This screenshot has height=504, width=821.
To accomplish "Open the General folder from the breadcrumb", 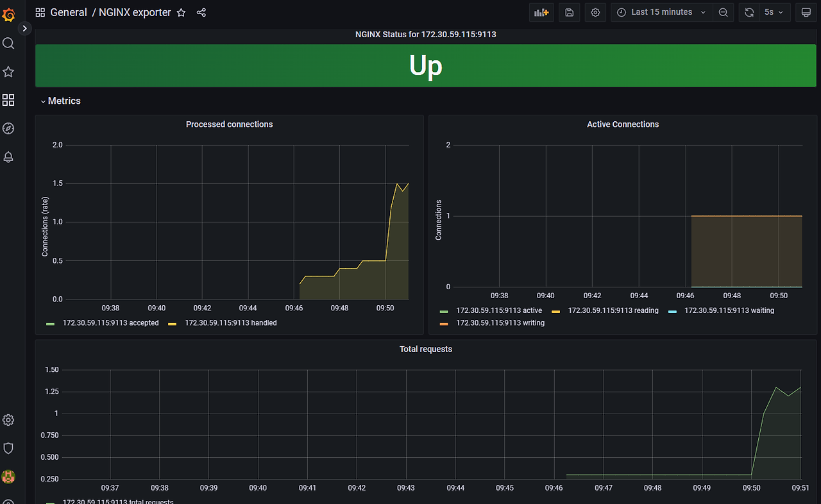I will tap(69, 12).
